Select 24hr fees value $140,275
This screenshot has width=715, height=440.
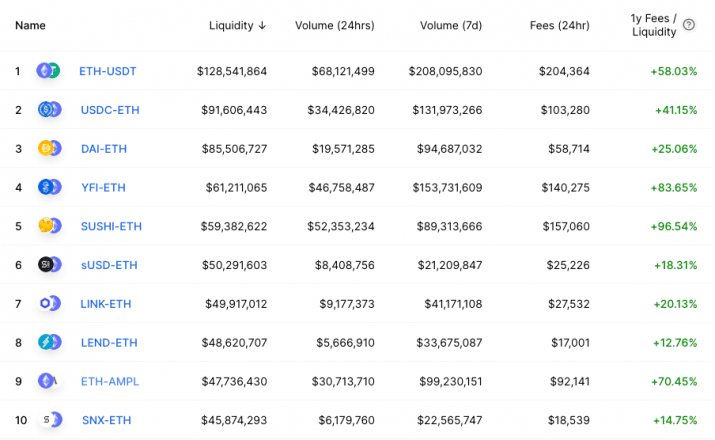pyautogui.click(x=565, y=187)
